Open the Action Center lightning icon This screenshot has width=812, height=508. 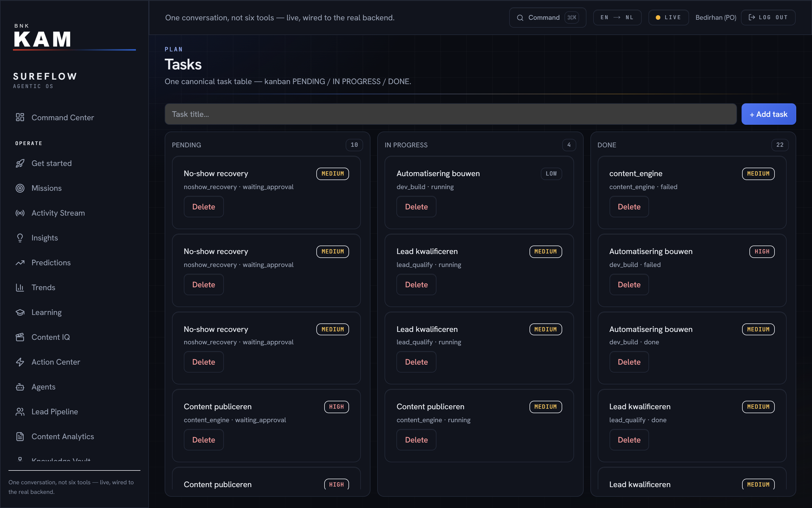coord(20,362)
